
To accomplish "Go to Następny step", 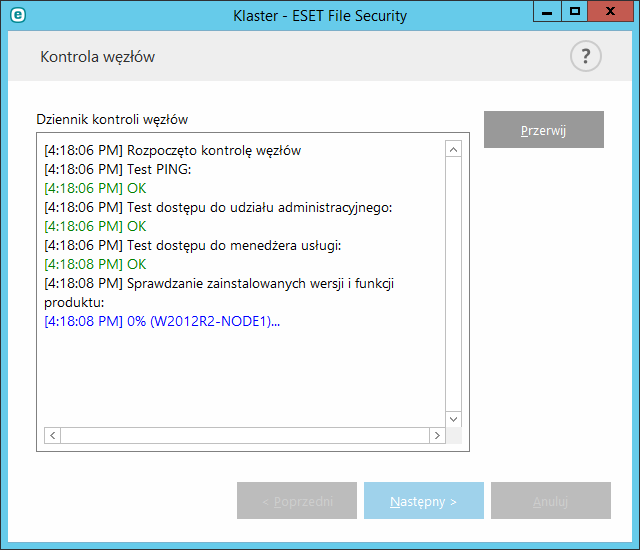I will click(424, 501).
